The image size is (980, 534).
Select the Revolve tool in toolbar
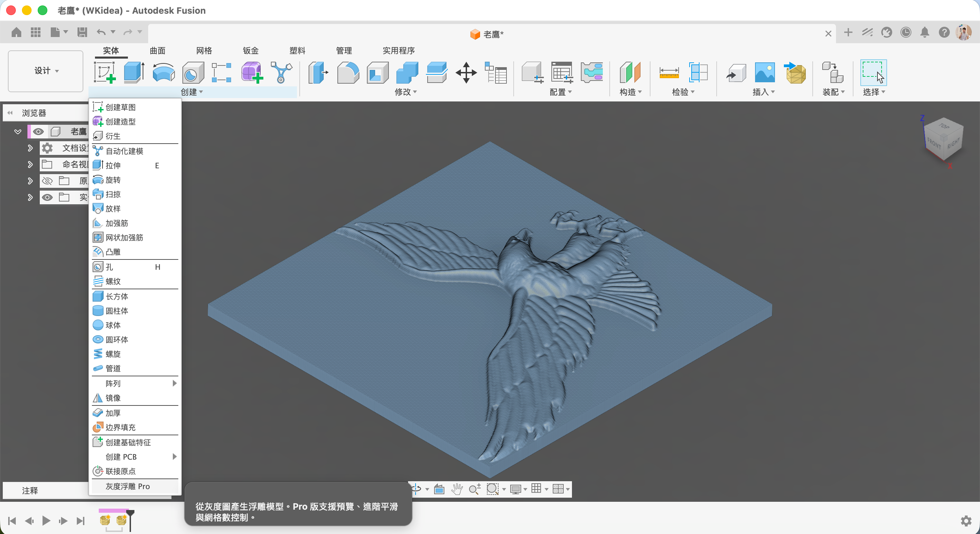(164, 72)
